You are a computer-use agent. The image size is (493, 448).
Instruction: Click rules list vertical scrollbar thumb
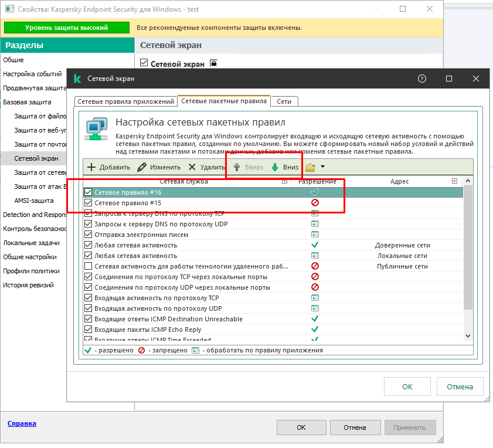pos(468,247)
